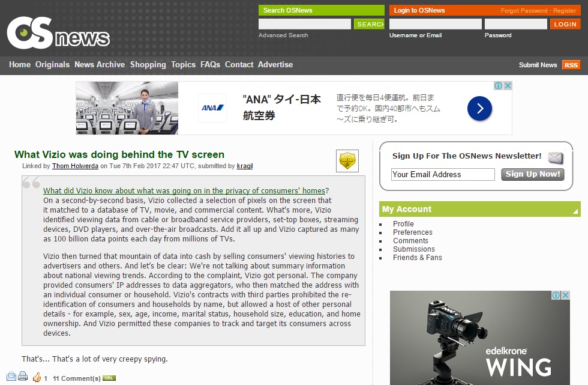Open the quoted Vizio privacy source link
The image size is (588, 385).
coord(184,190)
